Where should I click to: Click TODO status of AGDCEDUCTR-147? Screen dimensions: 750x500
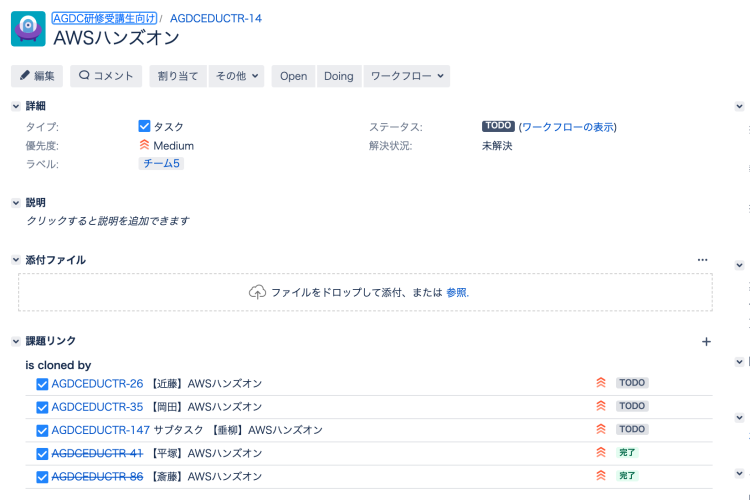click(x=632, y=429)
